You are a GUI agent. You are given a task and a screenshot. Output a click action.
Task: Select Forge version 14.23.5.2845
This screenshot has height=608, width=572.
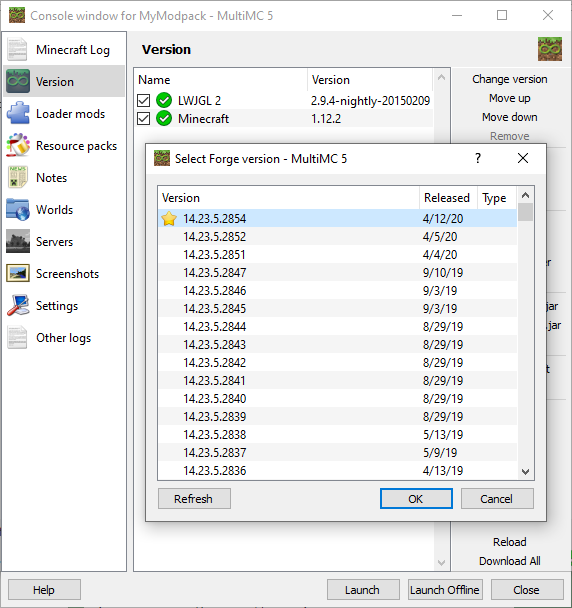pyautogui.click(x=337, y=308)
